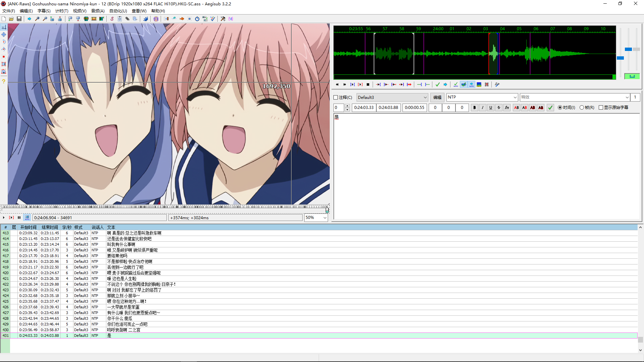Launch ASSDraw with the anime face icon
Screen dimensions: 644x362
(x=156, y=19)
